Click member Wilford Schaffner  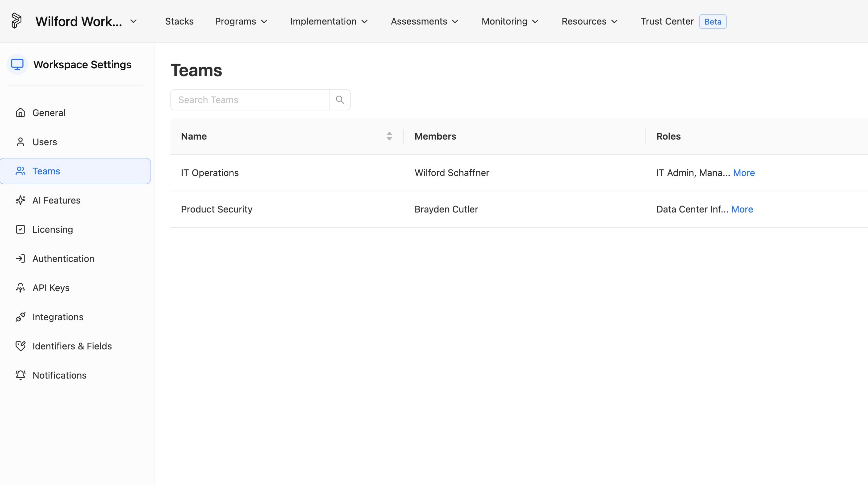tap(451, 173)
